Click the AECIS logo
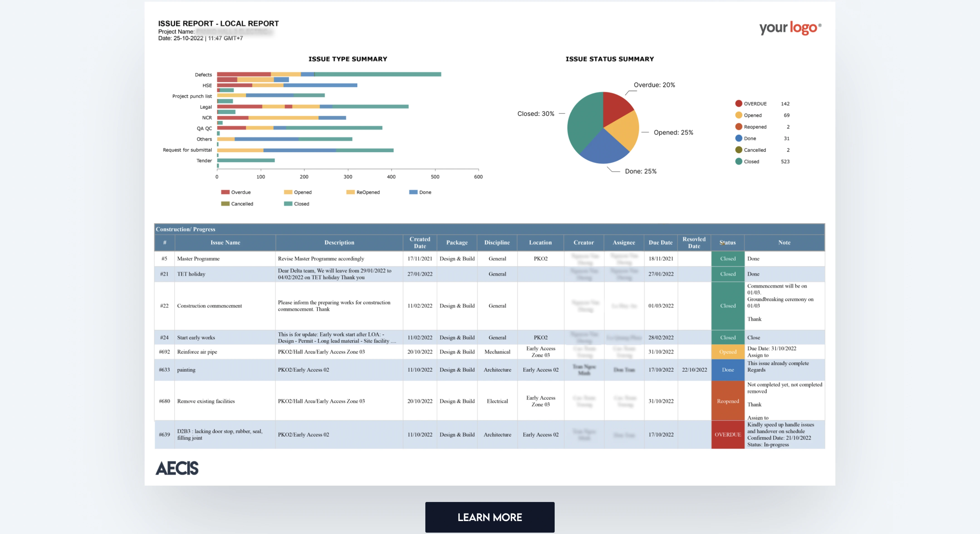The width and height of the screenshot is (980, 534). pos(177,468)
